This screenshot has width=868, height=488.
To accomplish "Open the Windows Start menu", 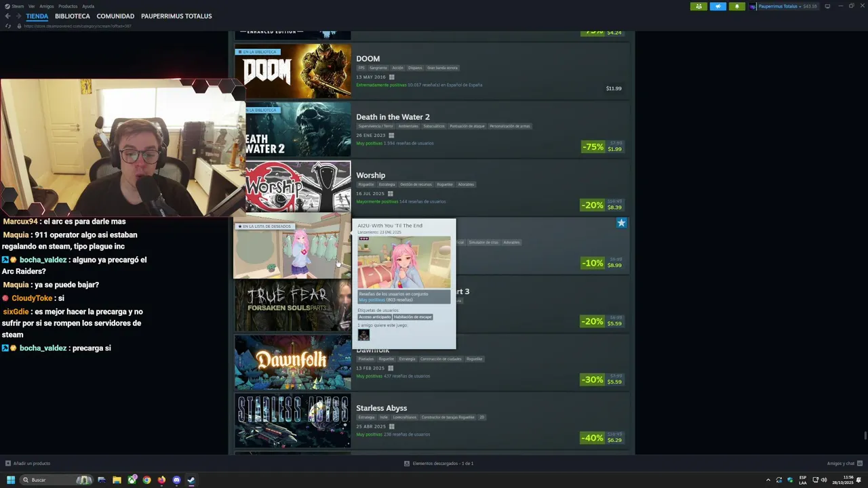I will pyautogui.click(x=11, y=480).
